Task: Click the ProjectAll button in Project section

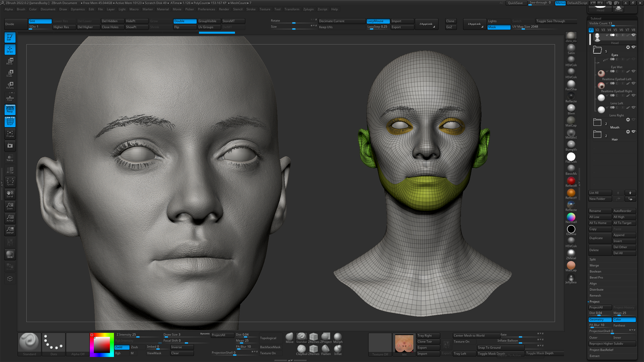Action: pos(600,307)
